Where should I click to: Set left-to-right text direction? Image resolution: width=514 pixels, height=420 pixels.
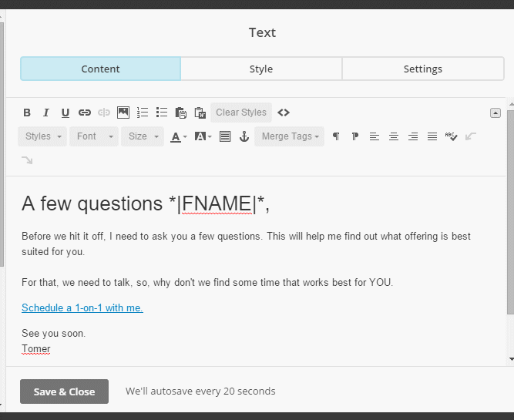click(336, 136)
